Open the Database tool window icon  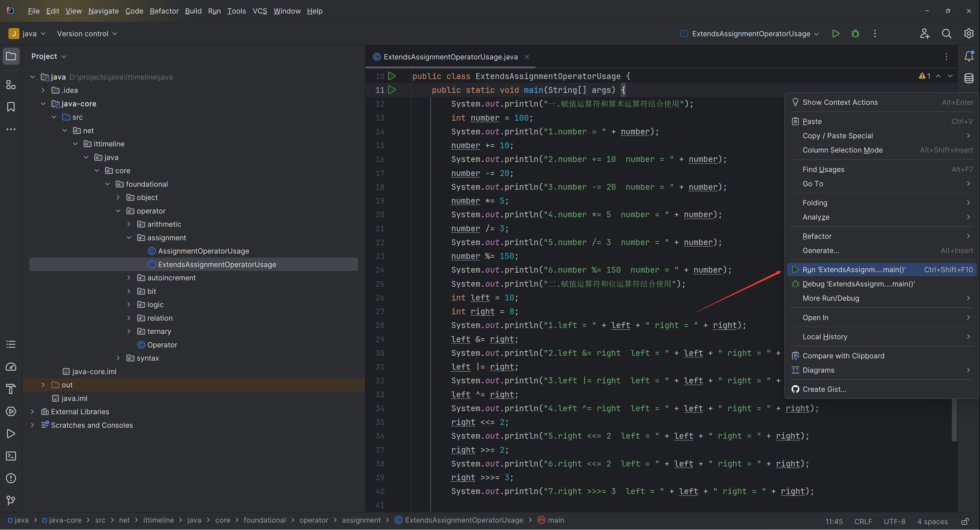[x=969, y=78]
